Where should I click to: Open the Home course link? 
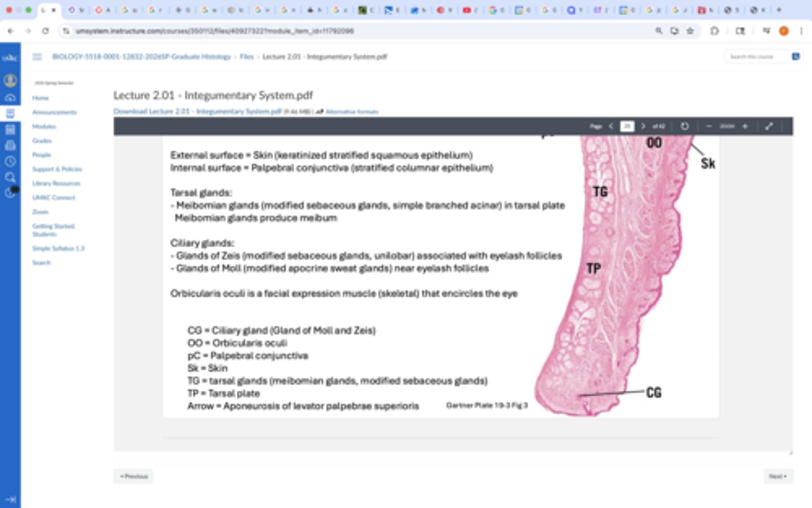tap(41, 98)
